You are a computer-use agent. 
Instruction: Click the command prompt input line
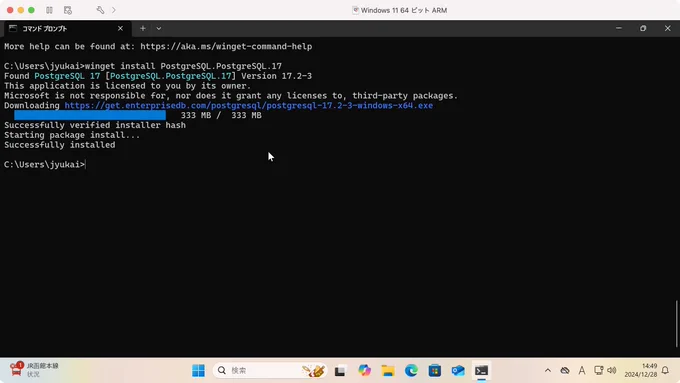pos(45,164)
